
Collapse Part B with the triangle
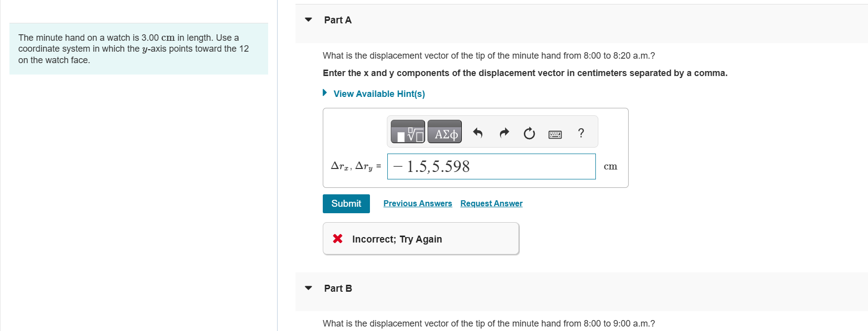[x=308, y=288]
